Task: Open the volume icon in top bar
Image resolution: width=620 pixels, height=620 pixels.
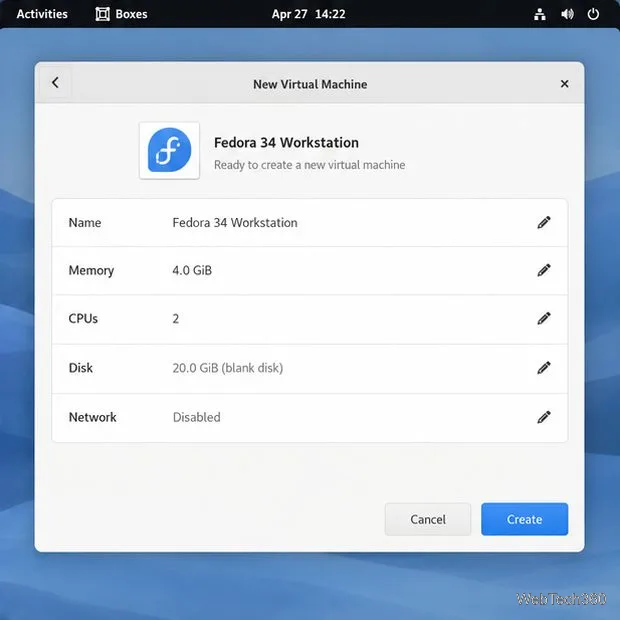Action: [x=567, y=14]
